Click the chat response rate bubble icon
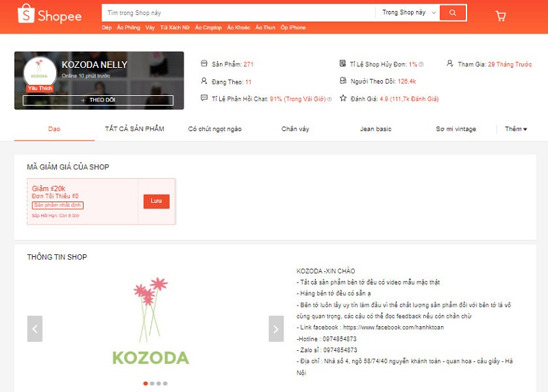 (x=204, y=98)
